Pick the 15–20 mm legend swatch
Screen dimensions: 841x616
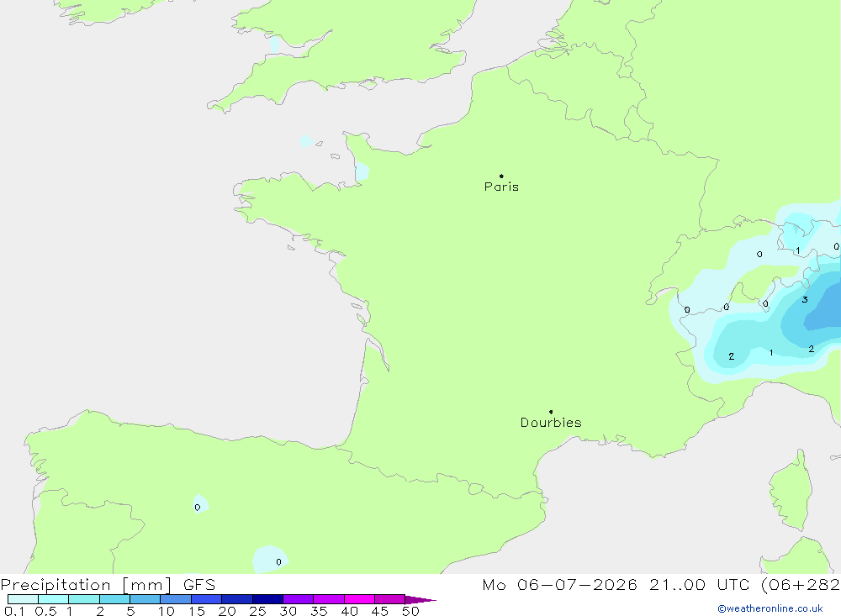(207, 599)
